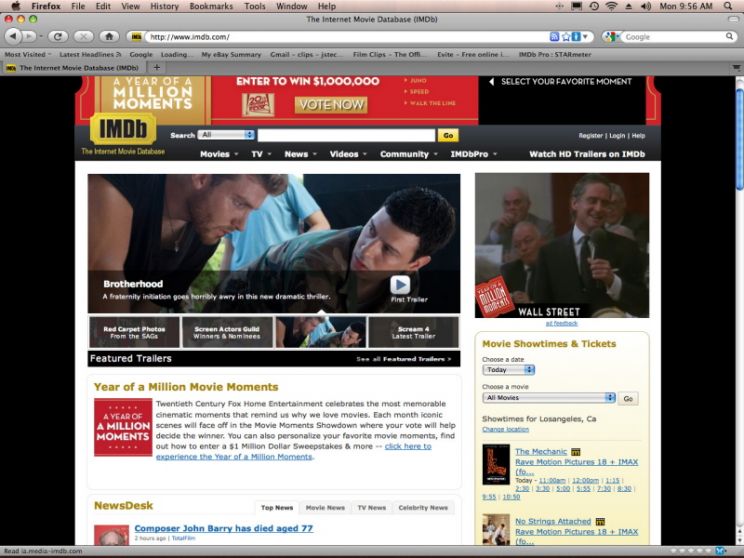
Task: Click the showtimes icon beside No Strings Attached
Action: point(600,521)
